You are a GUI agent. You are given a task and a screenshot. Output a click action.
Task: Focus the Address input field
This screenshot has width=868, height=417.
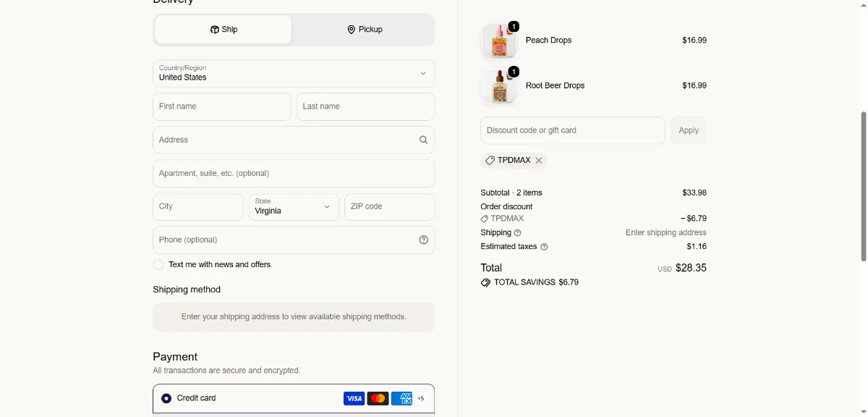pos(294,140)
